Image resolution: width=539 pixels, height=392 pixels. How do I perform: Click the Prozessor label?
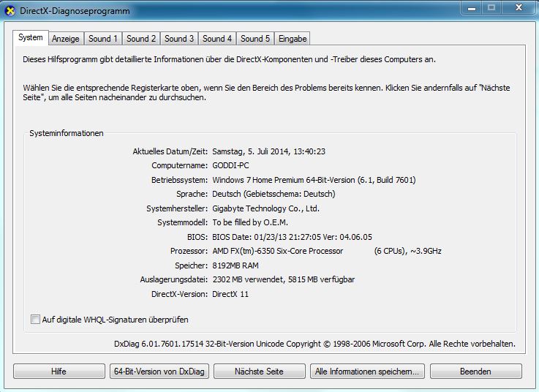189,252
